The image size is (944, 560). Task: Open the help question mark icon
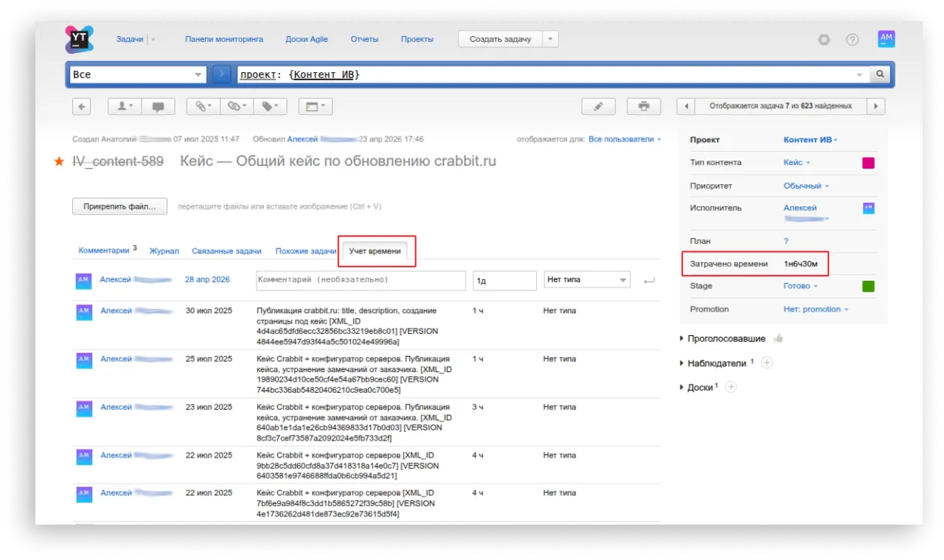click(x=852, y=40)
